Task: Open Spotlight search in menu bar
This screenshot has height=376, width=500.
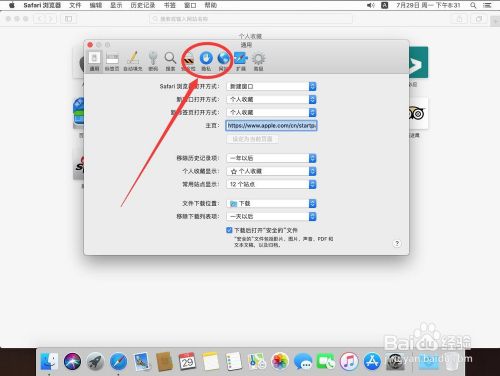Action: point(473,5)
